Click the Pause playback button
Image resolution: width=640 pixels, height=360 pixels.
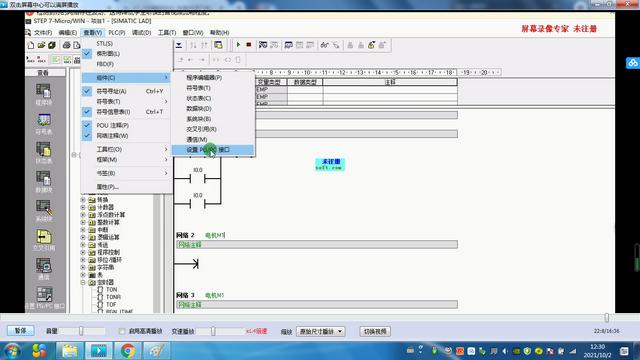click(x=20, y=331)
